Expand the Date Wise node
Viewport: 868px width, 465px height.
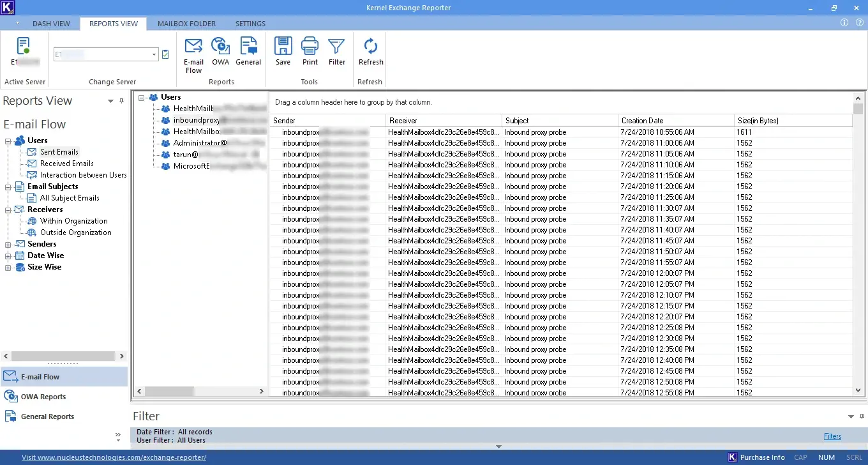[x=8, y=255]
